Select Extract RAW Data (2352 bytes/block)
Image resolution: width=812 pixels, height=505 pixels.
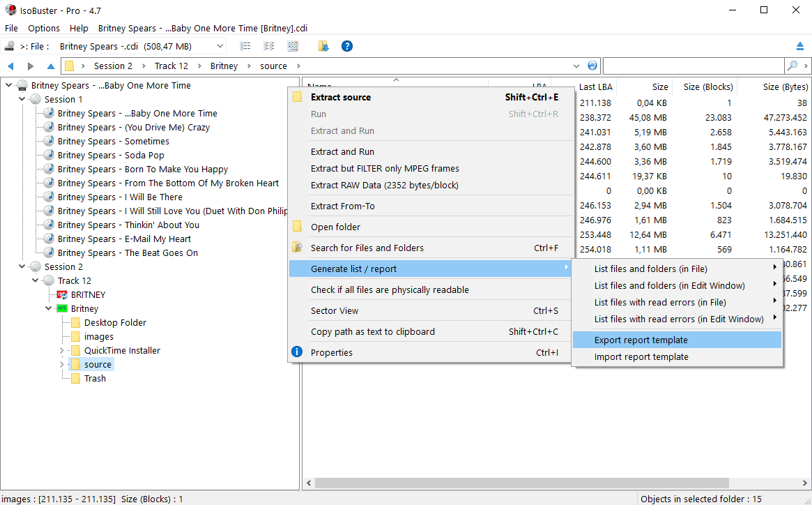(430, 185)
